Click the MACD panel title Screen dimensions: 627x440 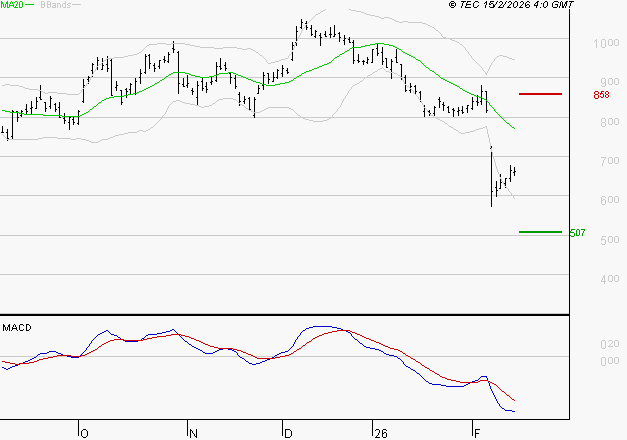point(17,328)
